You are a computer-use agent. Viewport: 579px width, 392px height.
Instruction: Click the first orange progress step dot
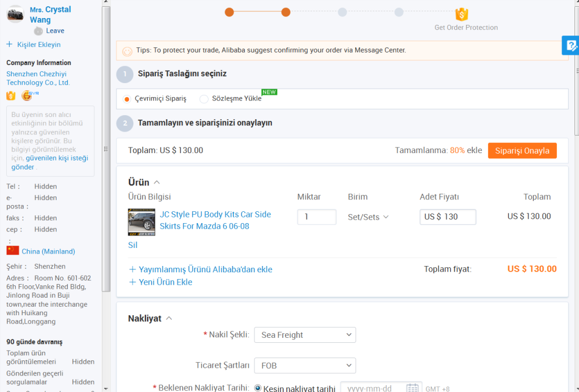[230, 12]
